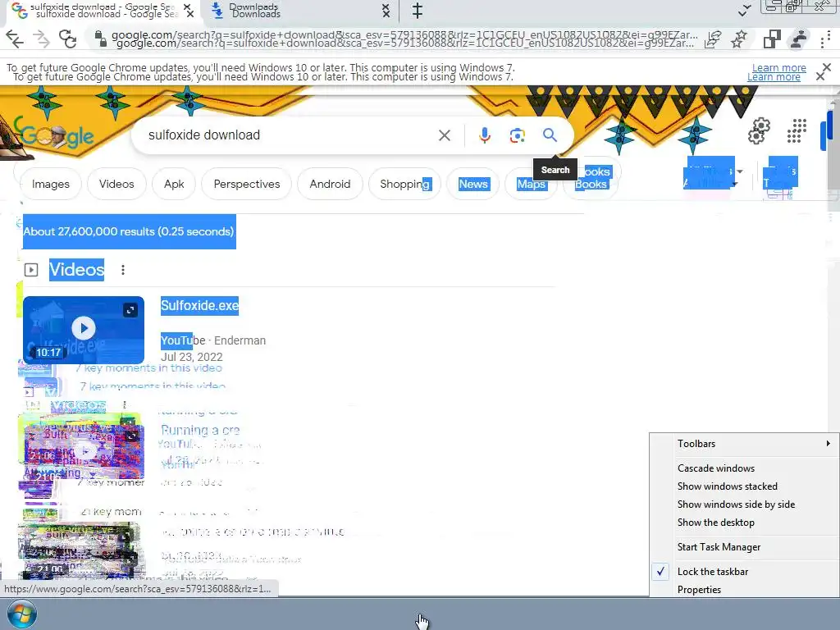Play the Sulfoxide.exe video thumbnail
Screen dimensions: 840x630
click(x=84, y=330)
